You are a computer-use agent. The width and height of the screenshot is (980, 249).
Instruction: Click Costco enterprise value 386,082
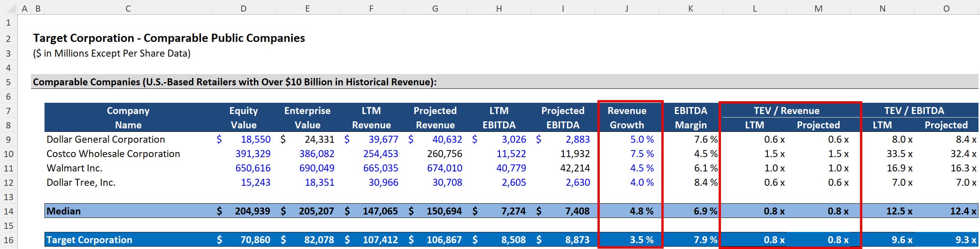tap(316, 154)
